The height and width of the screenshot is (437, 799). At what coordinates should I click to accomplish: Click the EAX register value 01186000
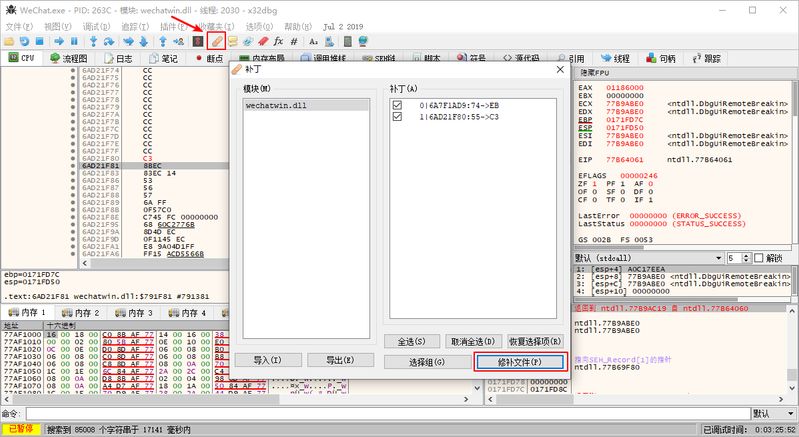pos(625,88)
